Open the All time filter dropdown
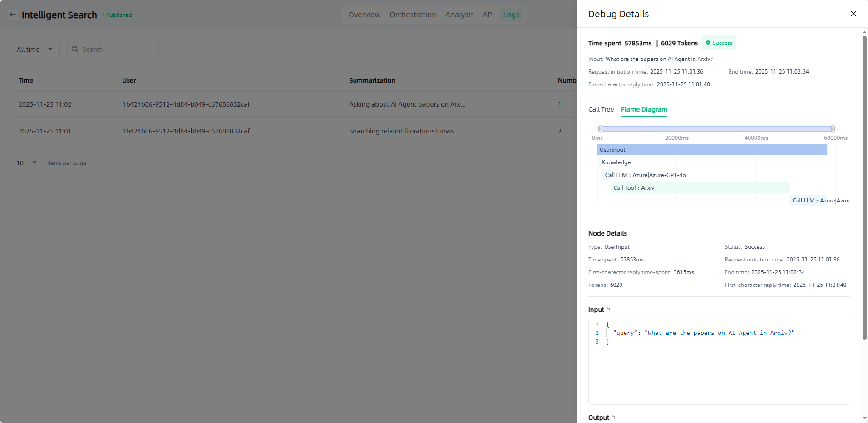868x423 pixels. 35,49
